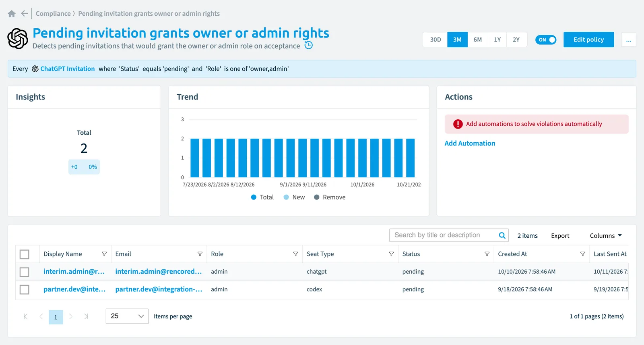This screenshot has width=644, height=345.
Task: Click the Add Automation link
Action: [x=470, y=143]
